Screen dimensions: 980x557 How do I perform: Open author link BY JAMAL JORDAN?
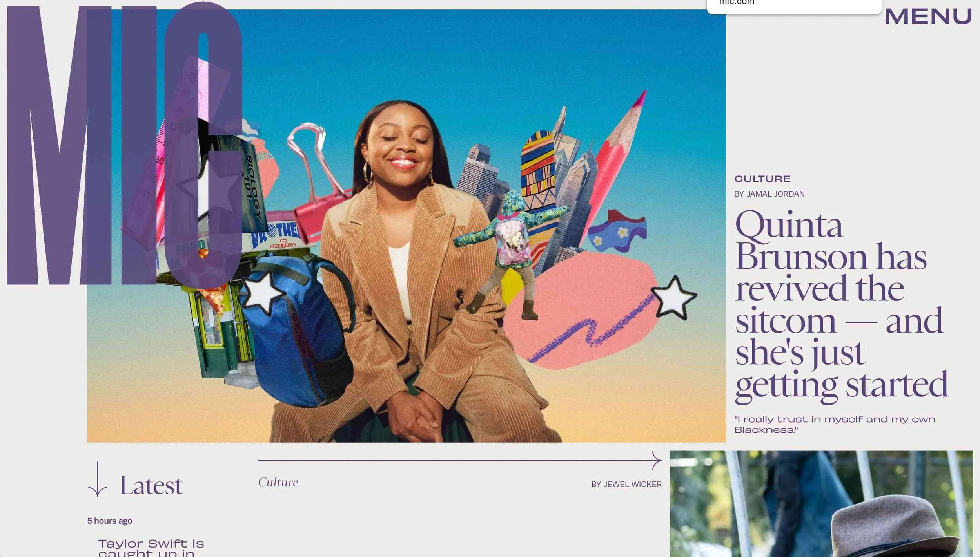(769, 194)
